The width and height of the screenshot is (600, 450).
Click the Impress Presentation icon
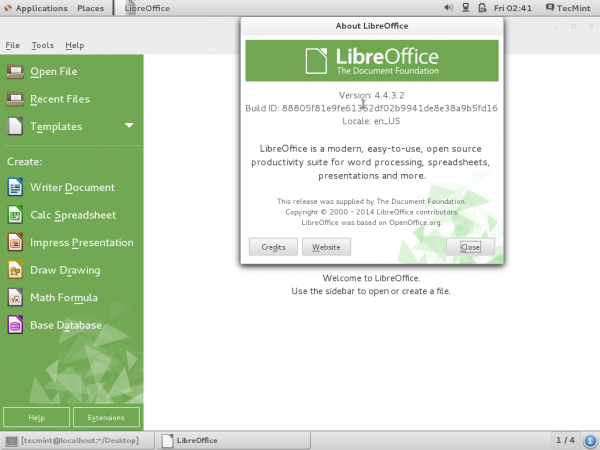(15, 242)
